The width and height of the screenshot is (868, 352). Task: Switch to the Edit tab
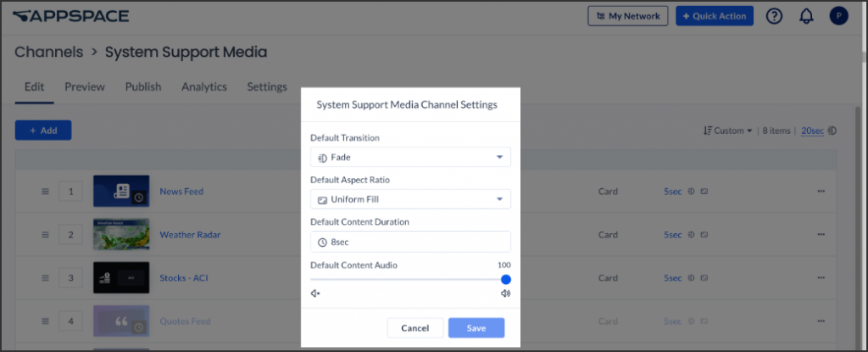[x=34, y=87]
